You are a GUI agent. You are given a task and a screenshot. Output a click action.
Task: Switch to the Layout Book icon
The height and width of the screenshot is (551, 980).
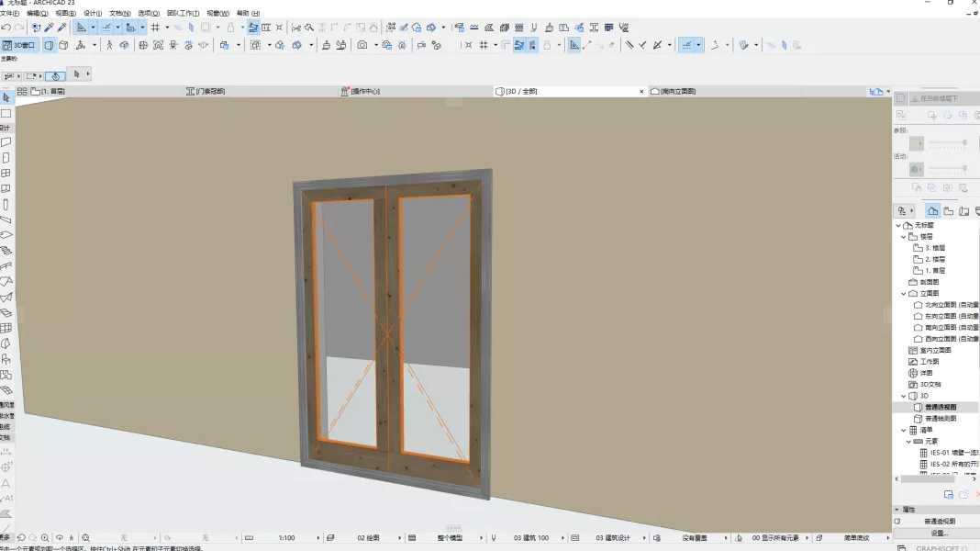[x=963, y=211]
